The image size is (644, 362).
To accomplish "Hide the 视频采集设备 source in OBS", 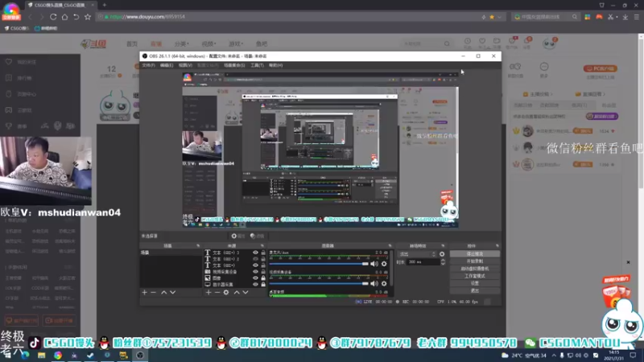I will point(255,272).
